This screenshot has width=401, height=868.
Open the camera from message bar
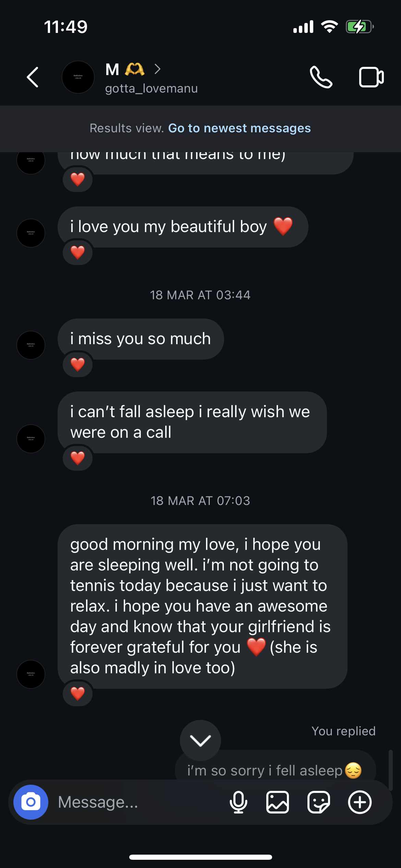(31, 802)
